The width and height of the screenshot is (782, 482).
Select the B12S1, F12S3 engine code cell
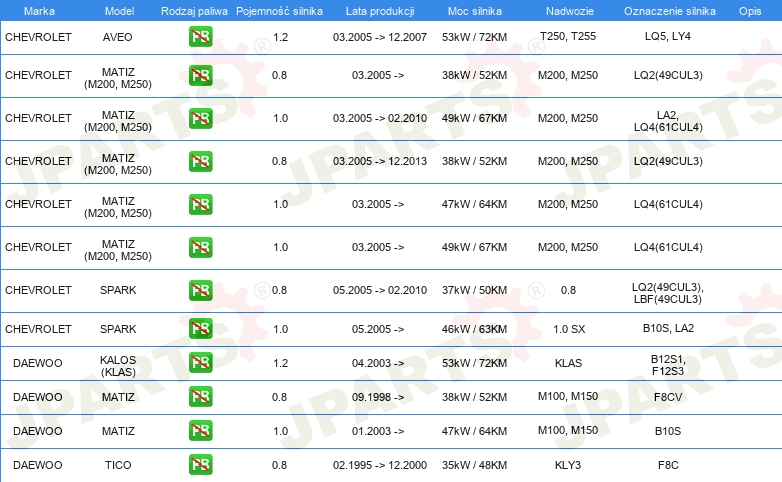(668, 365)
